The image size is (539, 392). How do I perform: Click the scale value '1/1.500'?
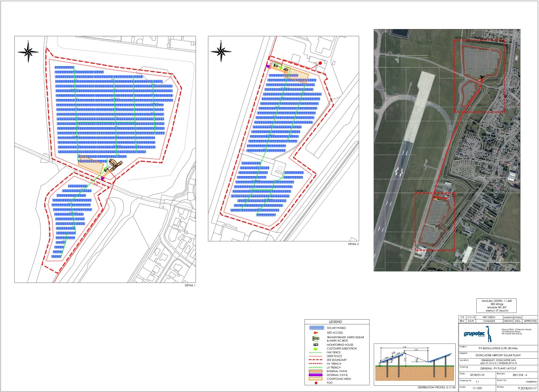click(x=477, y=388)
